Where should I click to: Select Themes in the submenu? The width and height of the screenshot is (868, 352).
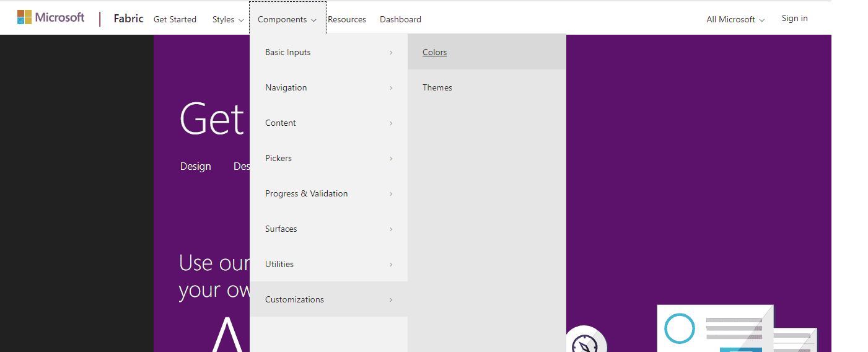[x=437, y=87]
